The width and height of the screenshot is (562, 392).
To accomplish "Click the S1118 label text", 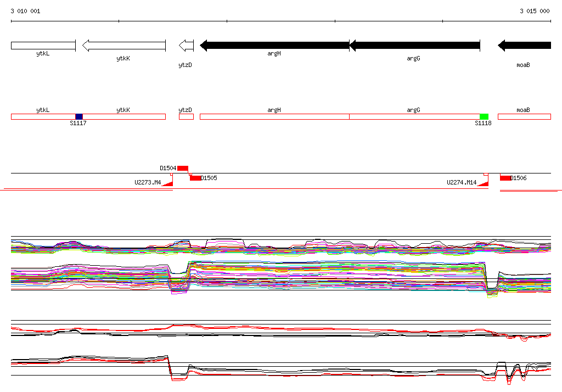I will pyautogui.click(x=483, y=123).
